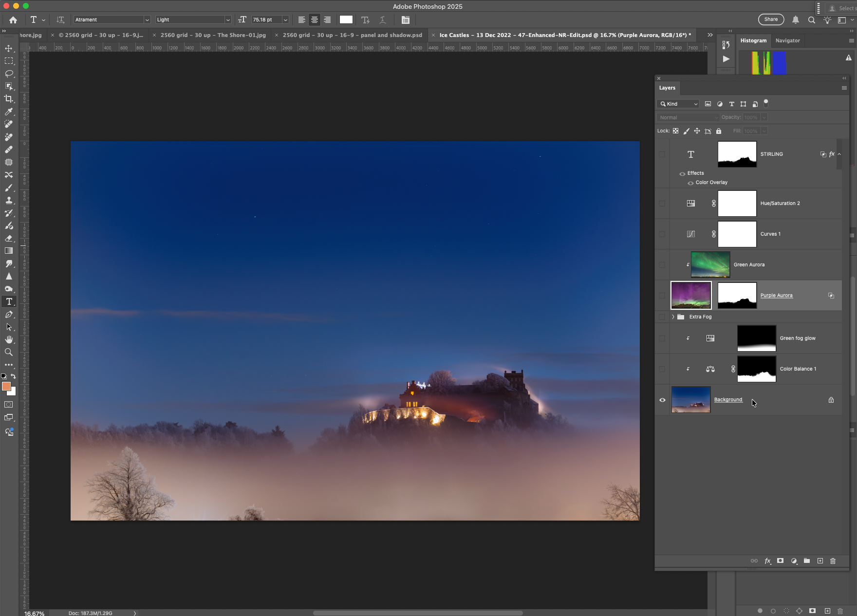This screenshot has height=616, width=857.
Task: Switch to 2560 grid 16-9.j document tab
Action: point(100,35)
